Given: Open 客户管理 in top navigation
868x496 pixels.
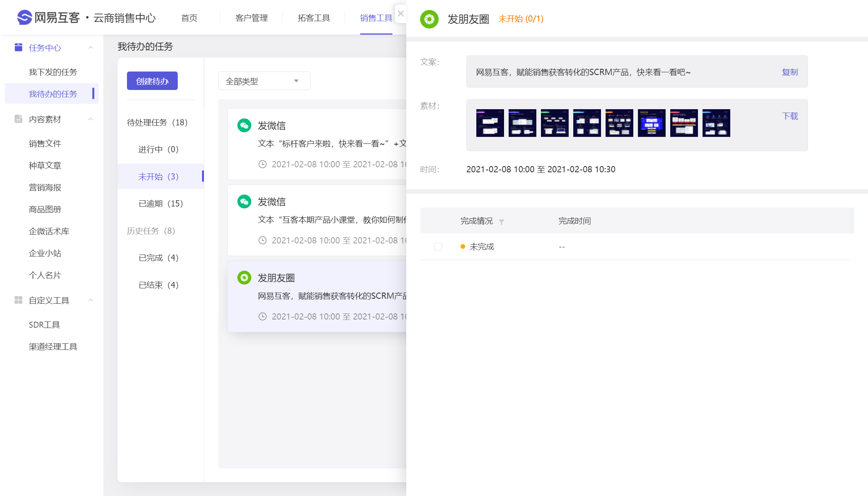Looking at the screenshot, I should pyautogui.click(x=251, y=18).
